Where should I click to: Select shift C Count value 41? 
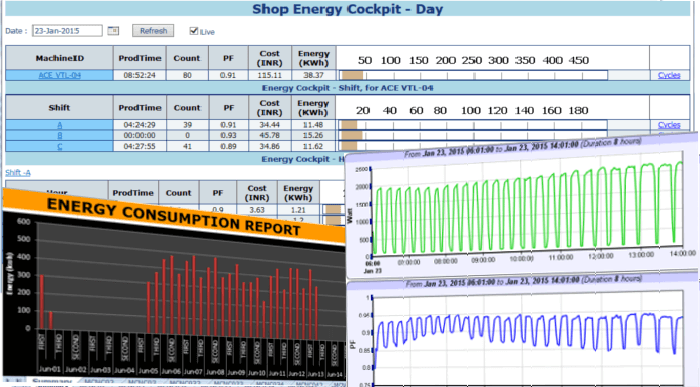pos(187,146)
